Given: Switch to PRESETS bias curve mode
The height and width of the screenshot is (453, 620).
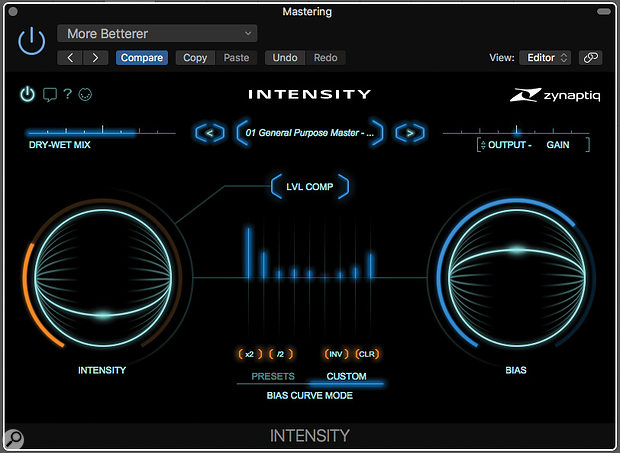Looking at the screenshot, I should click(273, 376).
